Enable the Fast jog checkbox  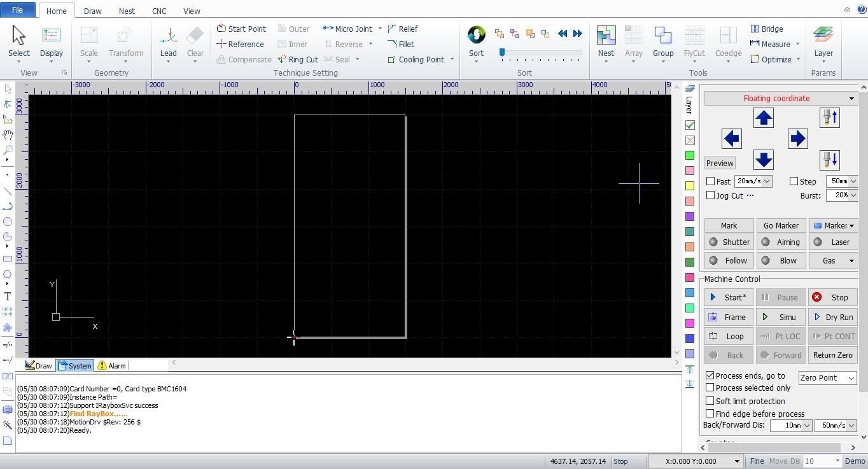point(710,181)
